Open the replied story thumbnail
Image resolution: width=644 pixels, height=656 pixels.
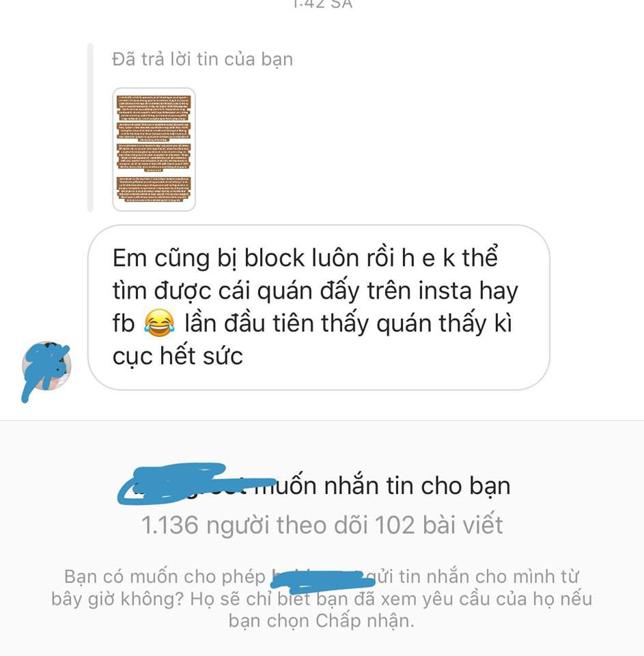pos(154,150)
